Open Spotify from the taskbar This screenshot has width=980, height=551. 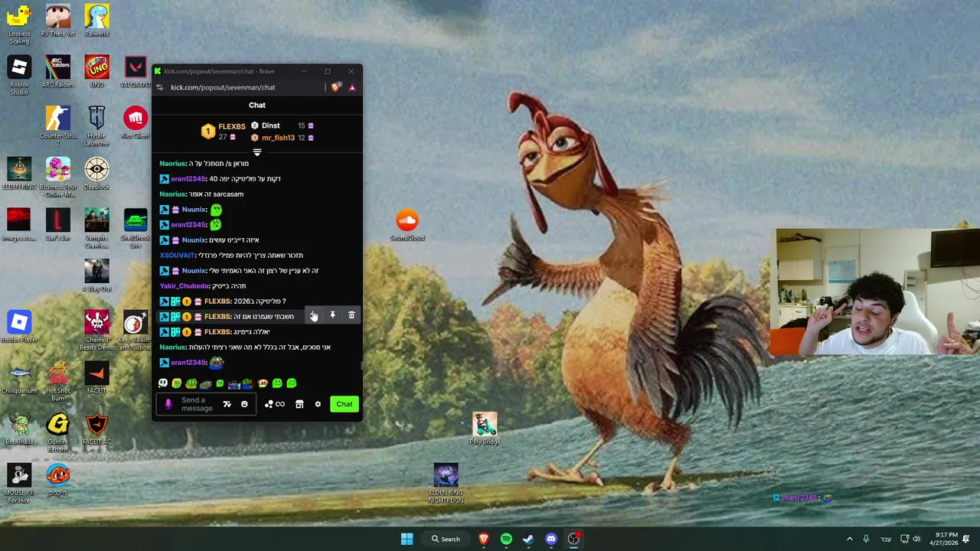506,539
